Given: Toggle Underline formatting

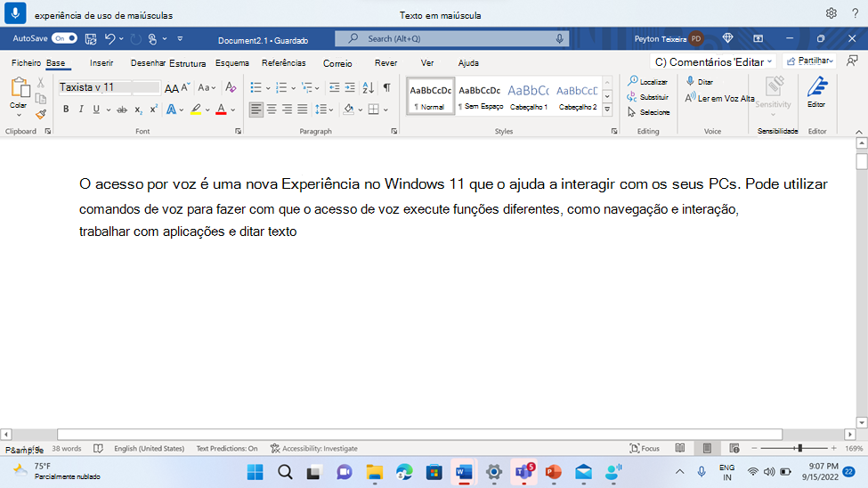Looking at the screenshot, I should [x=96, y=110].
